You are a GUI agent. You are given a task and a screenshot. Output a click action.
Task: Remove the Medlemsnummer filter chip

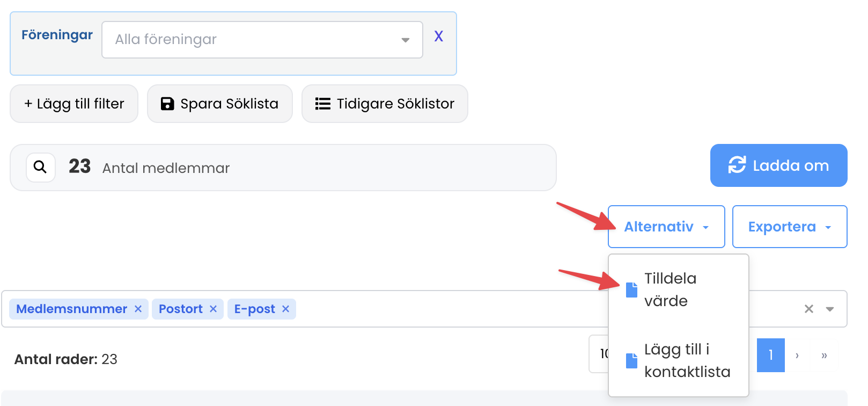[138, 309]
